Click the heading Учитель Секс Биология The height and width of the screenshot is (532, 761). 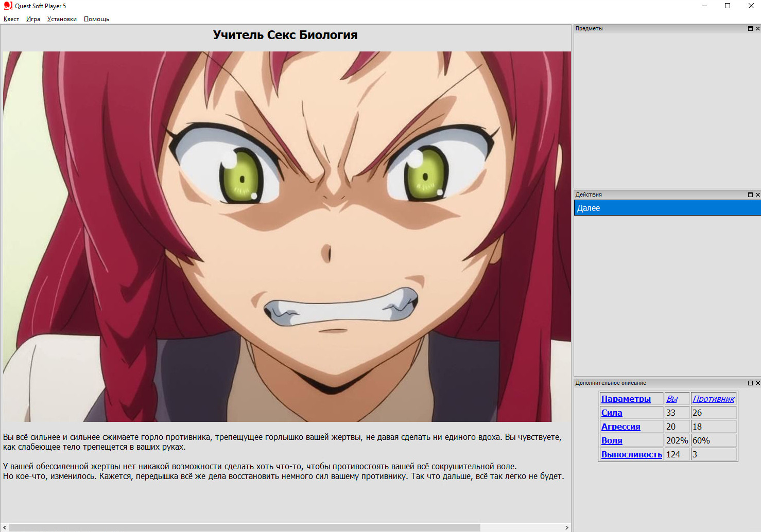tap(285, 35)
